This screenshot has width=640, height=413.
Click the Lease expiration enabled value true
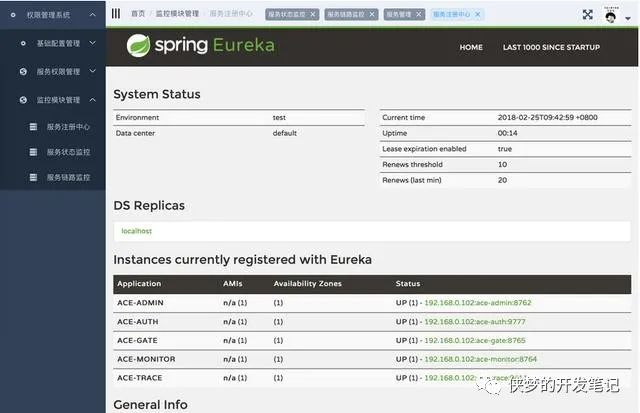click(x=504, y=149)
